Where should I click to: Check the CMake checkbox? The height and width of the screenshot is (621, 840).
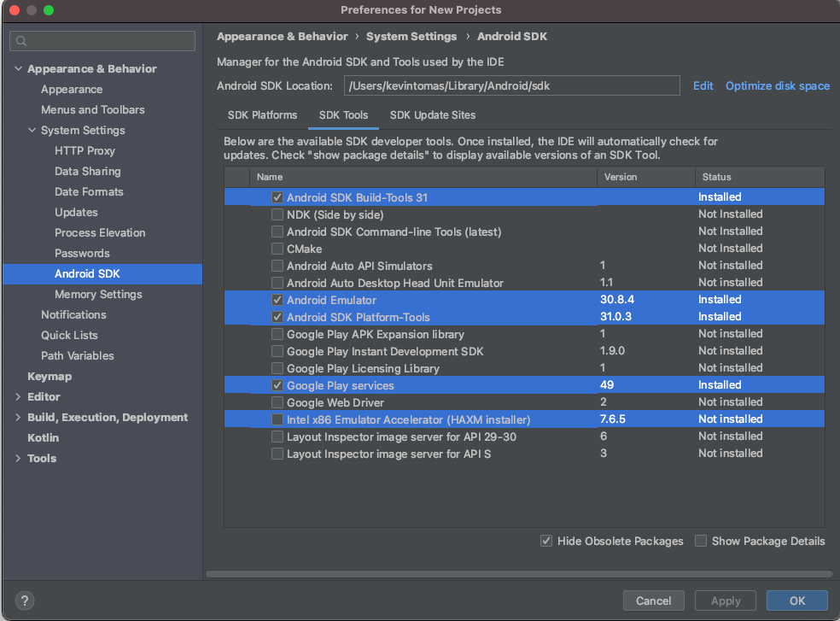(x=277, y=249)
